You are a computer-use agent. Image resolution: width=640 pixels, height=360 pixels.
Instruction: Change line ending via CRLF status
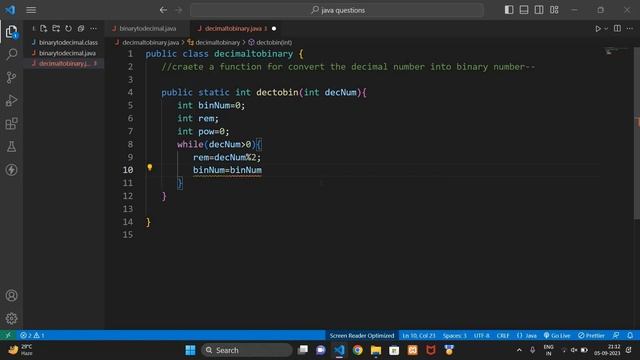pyautogui.click(x=503, y=336)
